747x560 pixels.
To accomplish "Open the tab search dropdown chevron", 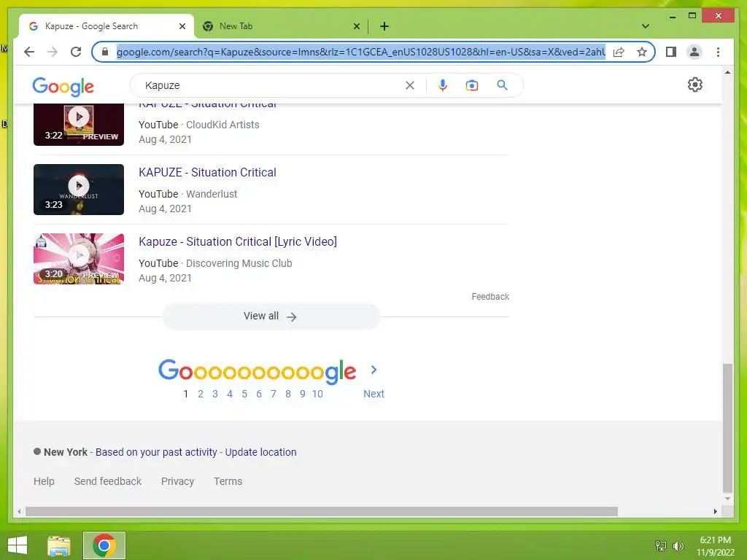I will (646, 26).
